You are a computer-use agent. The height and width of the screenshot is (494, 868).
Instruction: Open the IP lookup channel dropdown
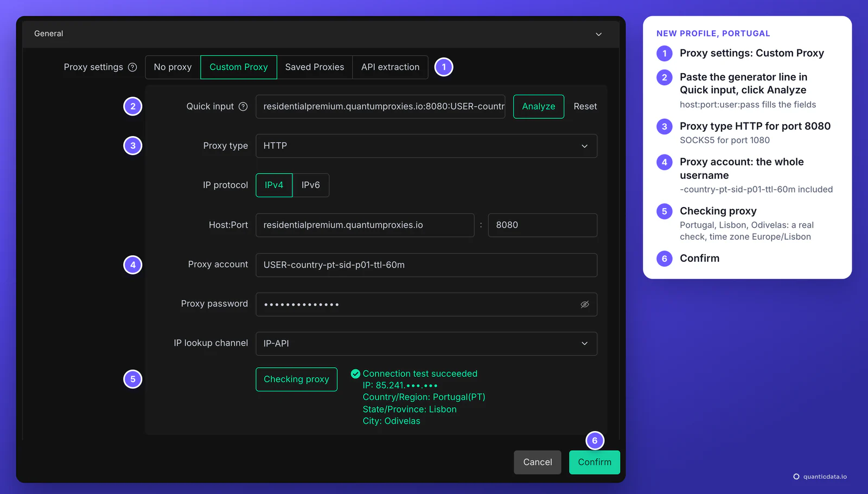coord(426,344)
